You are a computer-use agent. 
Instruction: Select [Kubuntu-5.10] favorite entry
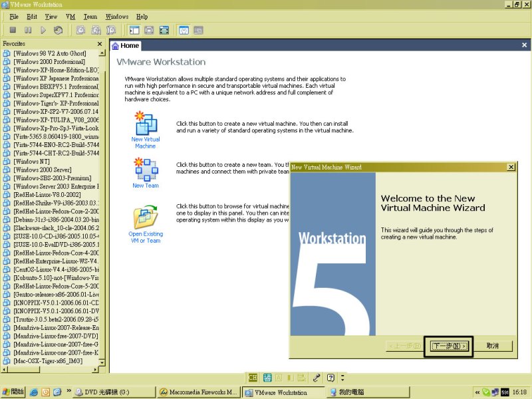[57, 278]
